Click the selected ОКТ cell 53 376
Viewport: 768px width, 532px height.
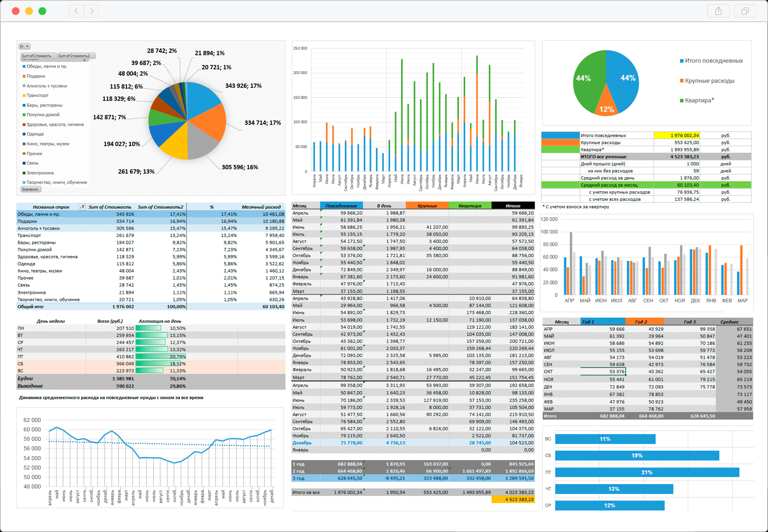click(603, 371)
